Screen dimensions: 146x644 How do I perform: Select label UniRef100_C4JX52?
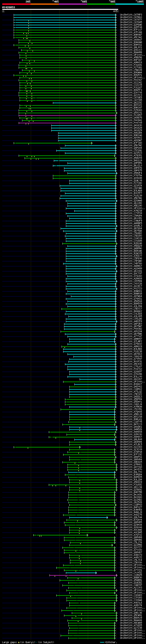click(131, 572)
